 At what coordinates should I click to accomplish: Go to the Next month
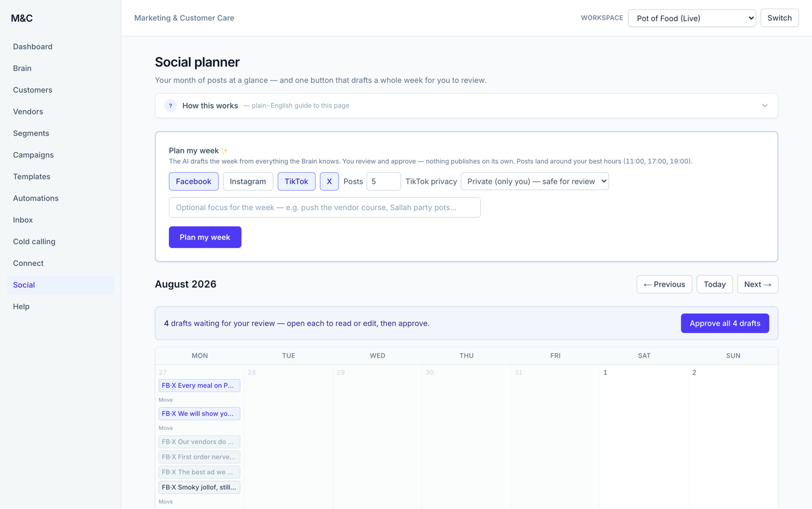pos(757,284)
